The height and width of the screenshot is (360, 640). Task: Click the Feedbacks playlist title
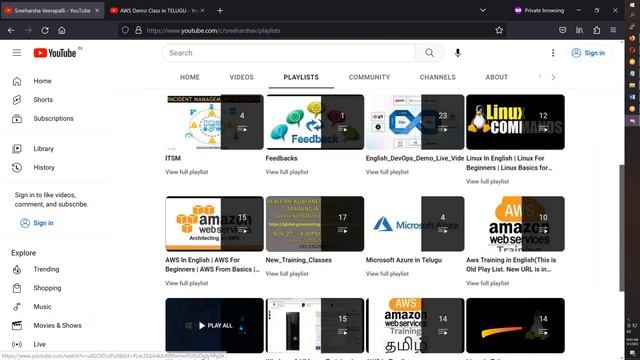pos(281,158)
